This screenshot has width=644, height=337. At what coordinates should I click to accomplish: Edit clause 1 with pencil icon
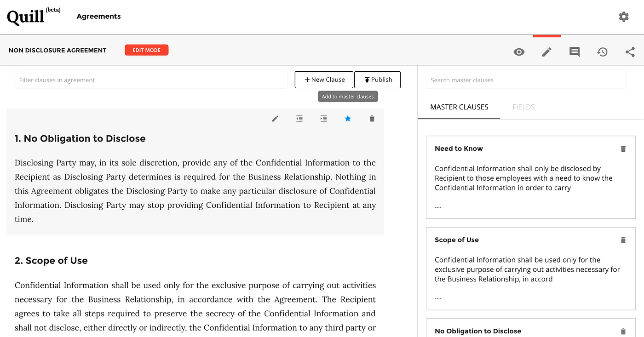click(x=275, y=119)
